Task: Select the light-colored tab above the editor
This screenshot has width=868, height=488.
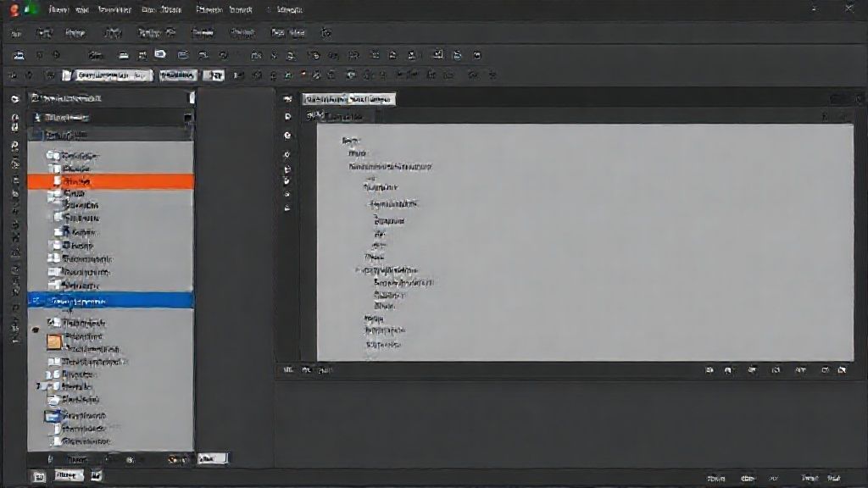Action: 348,99
